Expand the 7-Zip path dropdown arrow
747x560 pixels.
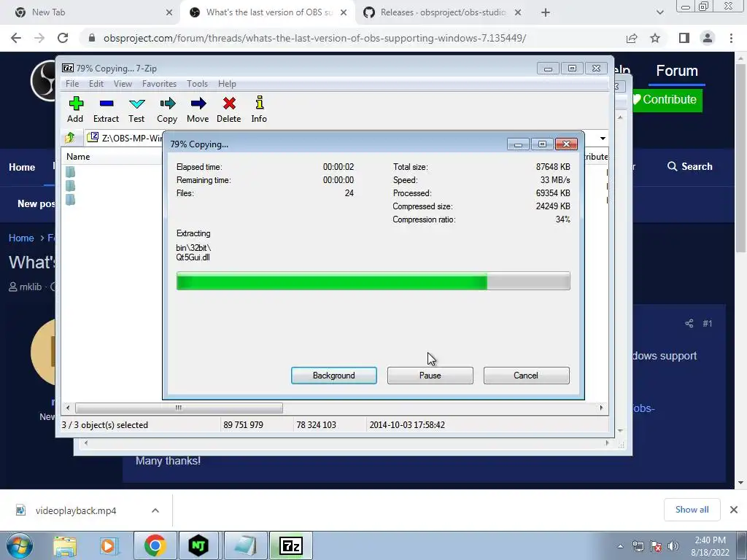[603, 138]
